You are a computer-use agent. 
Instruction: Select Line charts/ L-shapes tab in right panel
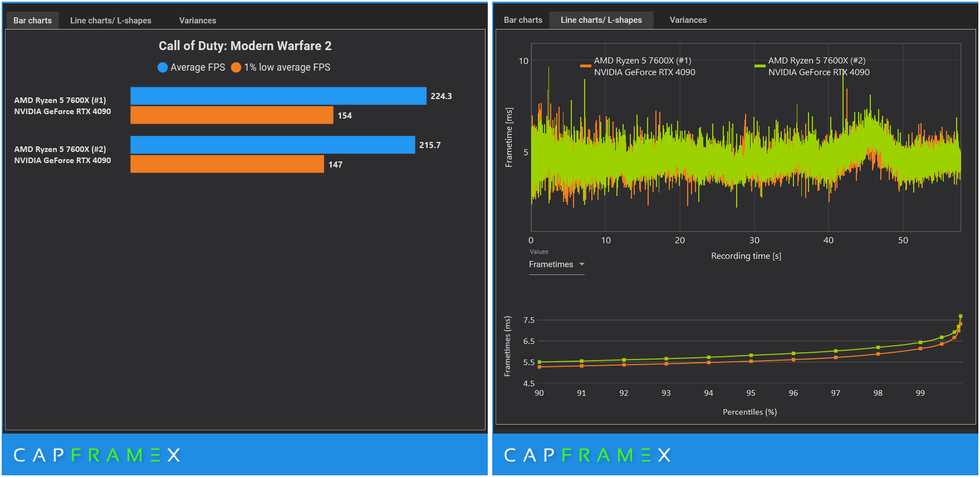point(601,20)
